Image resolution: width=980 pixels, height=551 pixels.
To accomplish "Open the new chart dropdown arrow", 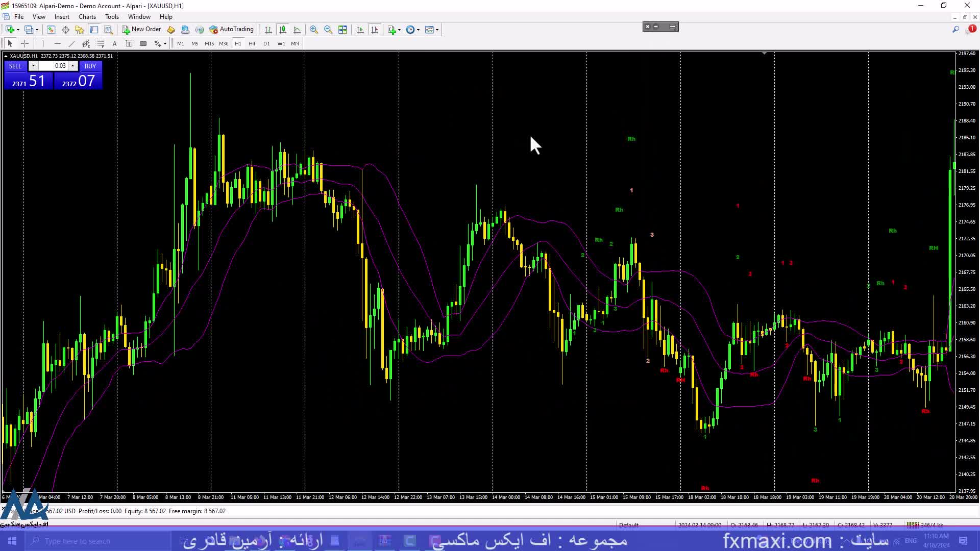I will [18, 30].
